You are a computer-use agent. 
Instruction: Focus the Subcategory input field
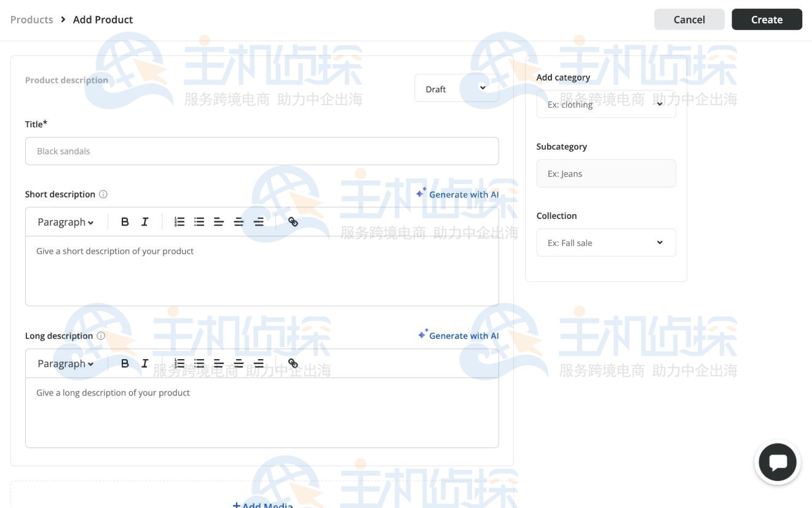[606, 173]
